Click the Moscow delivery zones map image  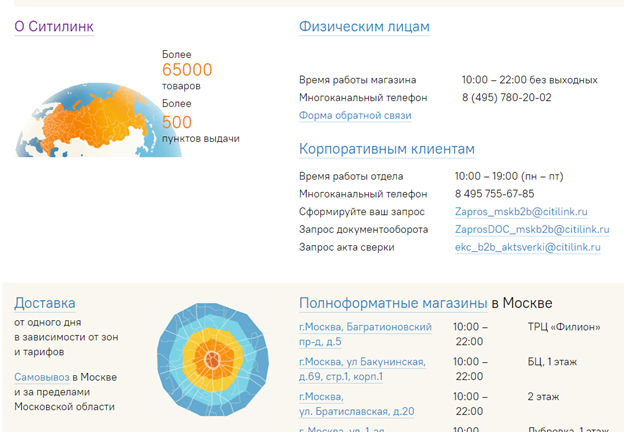pyautogui.click(x=213, y=360)
